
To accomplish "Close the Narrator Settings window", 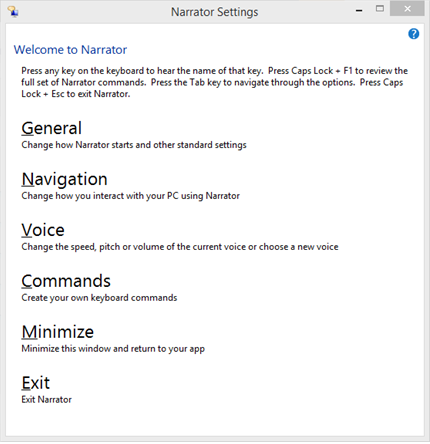I will (407, 9).
